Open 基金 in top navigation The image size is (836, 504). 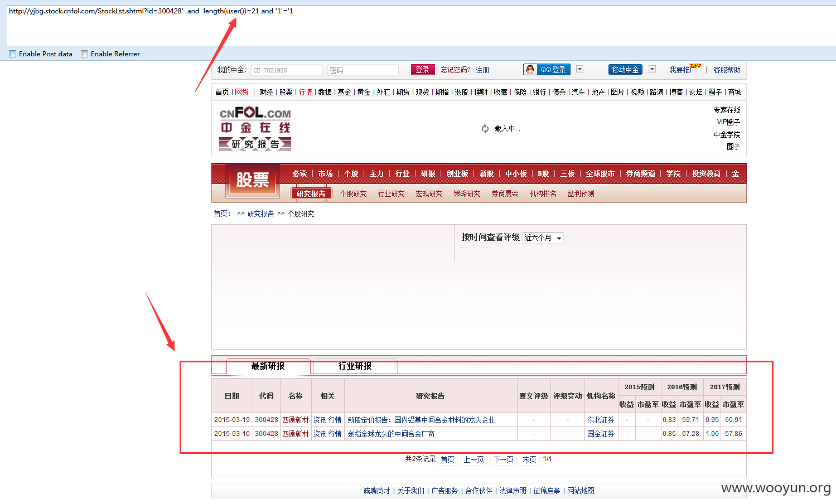[345, 92]
